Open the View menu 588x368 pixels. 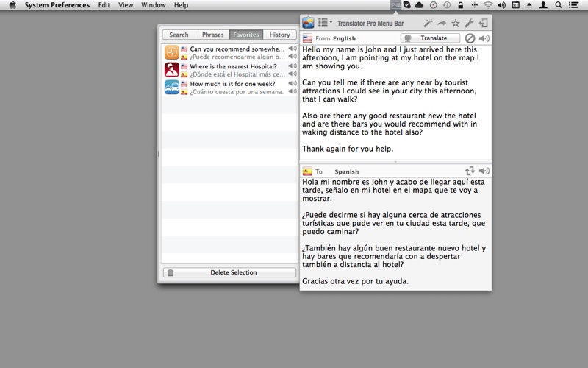[126, 5]
